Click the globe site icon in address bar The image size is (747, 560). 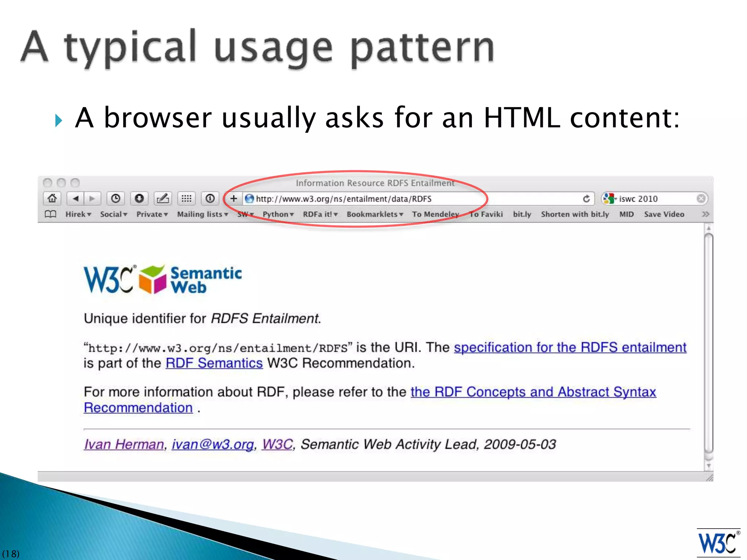click(249, 199)
